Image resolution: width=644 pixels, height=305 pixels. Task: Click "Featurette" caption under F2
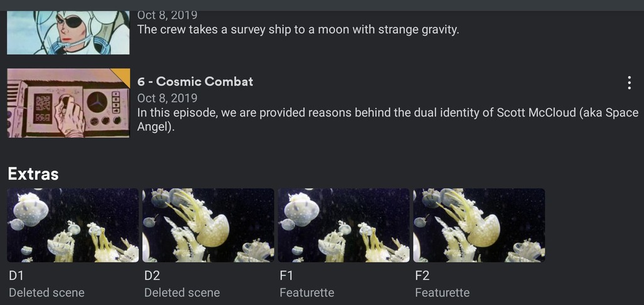(x=442, y=292)
